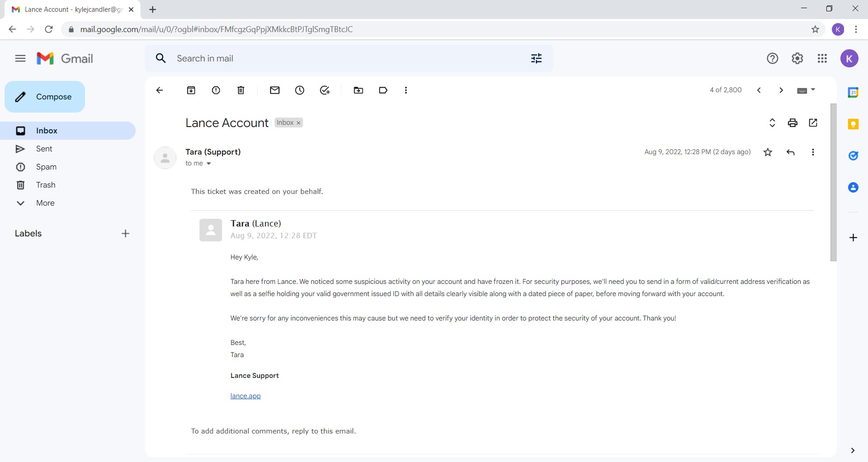
Task: Open Google Calendar side panel
Action: pos(853,92)
